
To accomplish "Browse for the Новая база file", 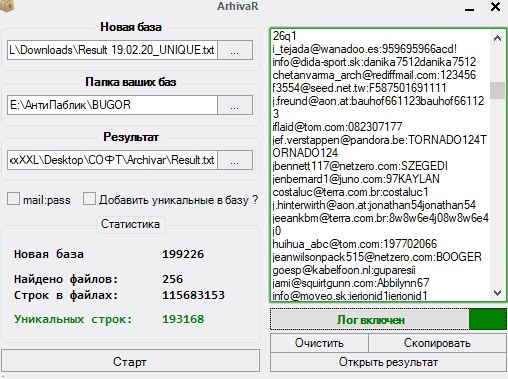I will pyautogui.click(x=235, y=50).
